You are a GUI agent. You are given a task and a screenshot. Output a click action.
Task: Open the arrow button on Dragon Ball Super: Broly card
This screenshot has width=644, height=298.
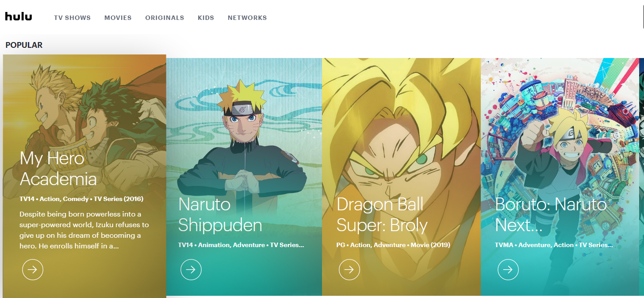pyautogui.click(x=349, y=270)
